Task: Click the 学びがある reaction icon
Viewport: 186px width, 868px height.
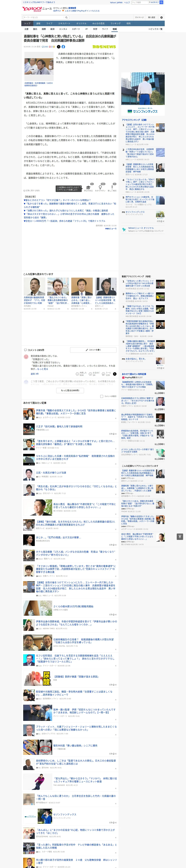Action: click(x=89, y=188)
